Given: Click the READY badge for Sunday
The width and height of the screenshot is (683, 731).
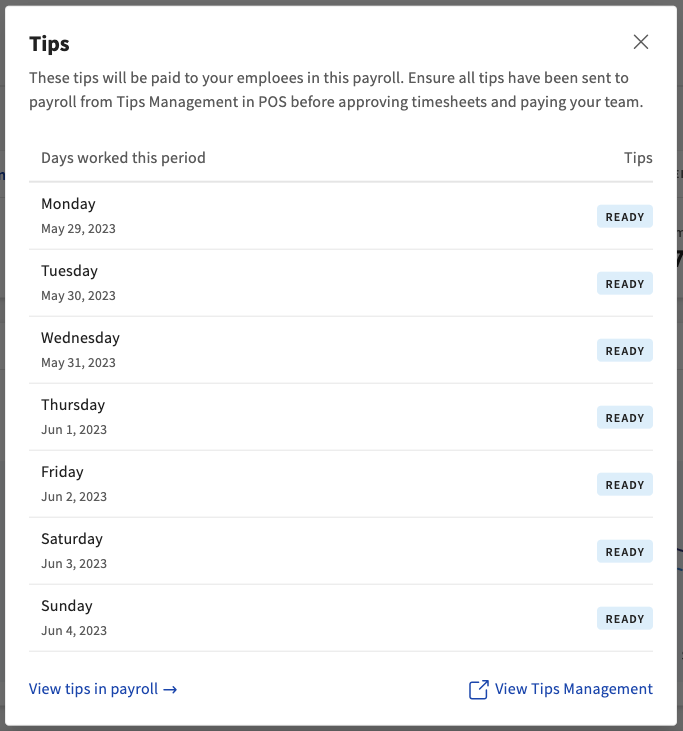Looking at the screenshot, I should point(625,619).
